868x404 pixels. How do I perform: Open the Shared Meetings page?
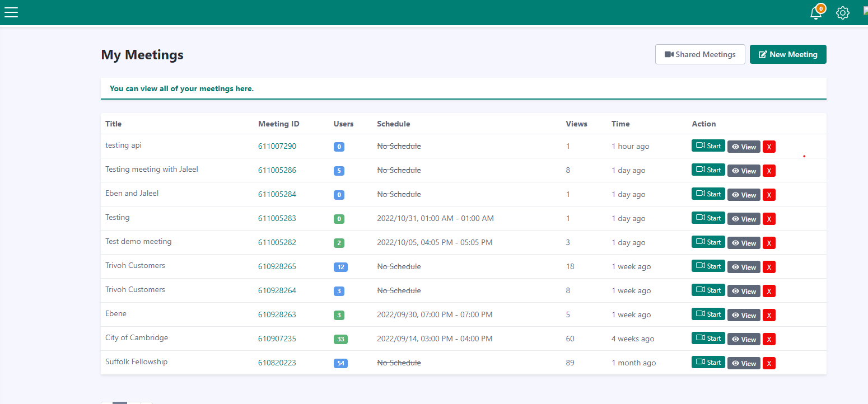point(699,54)
